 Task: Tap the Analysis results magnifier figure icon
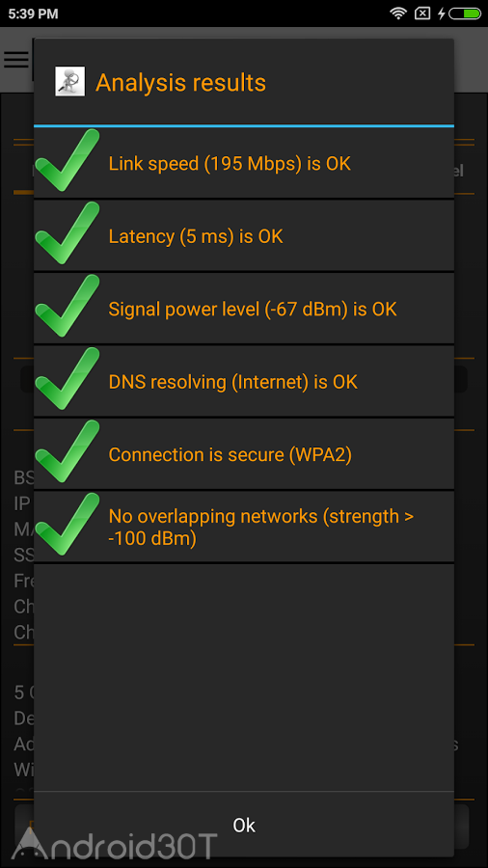coord(70,81)
